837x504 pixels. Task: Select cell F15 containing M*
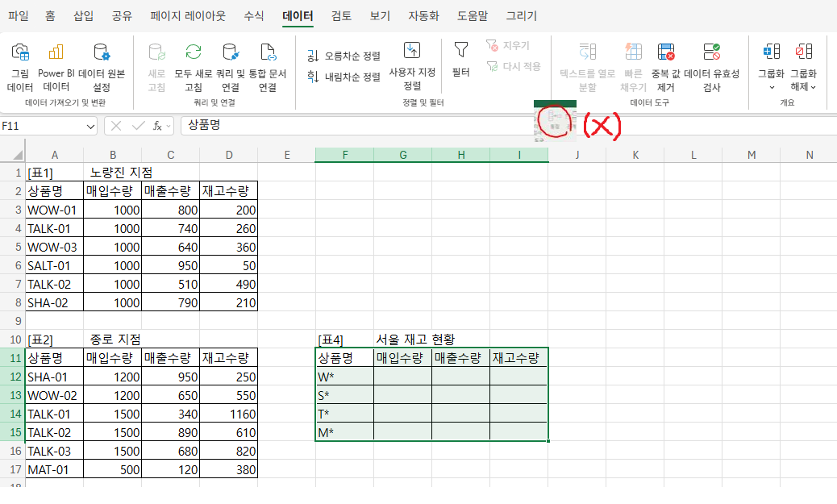point(345,432)
